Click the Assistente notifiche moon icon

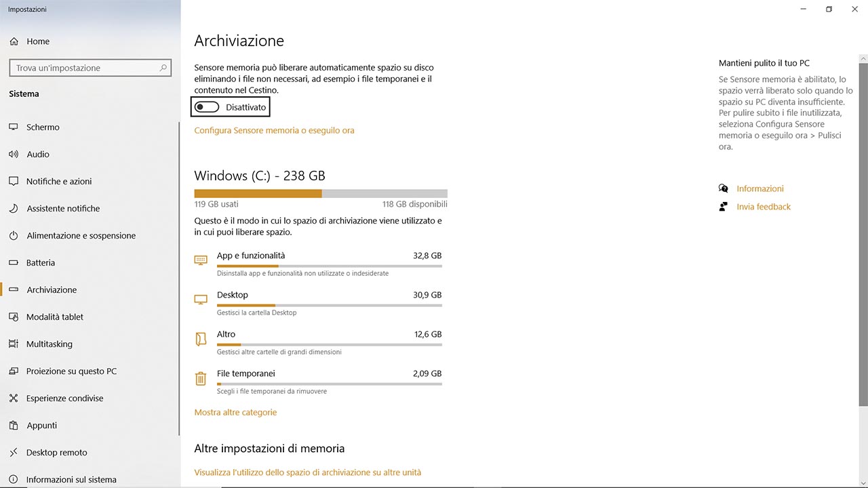pos(14,208)
